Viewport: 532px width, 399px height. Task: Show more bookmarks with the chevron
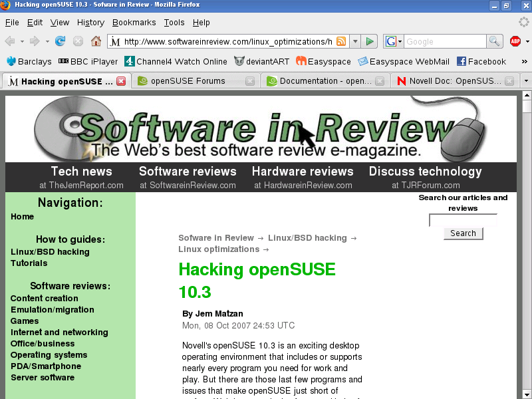pos(525,61)
